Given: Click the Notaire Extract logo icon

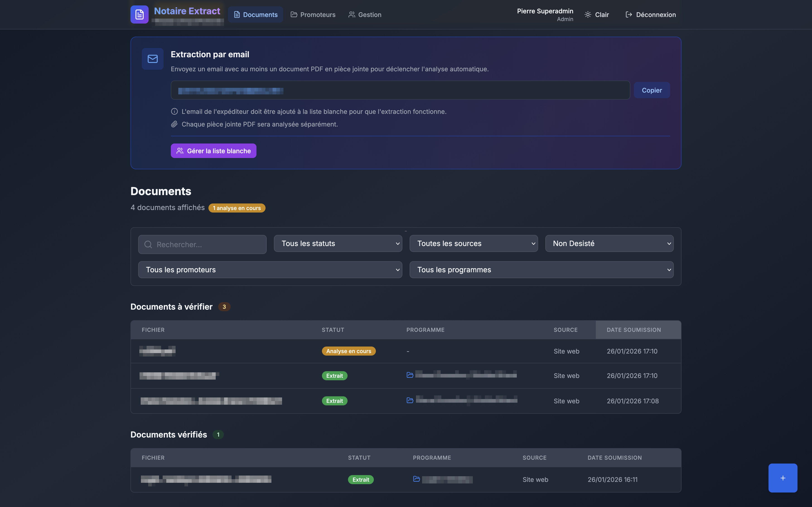Looking at the screenshot, I should click(x=139, y=14).
